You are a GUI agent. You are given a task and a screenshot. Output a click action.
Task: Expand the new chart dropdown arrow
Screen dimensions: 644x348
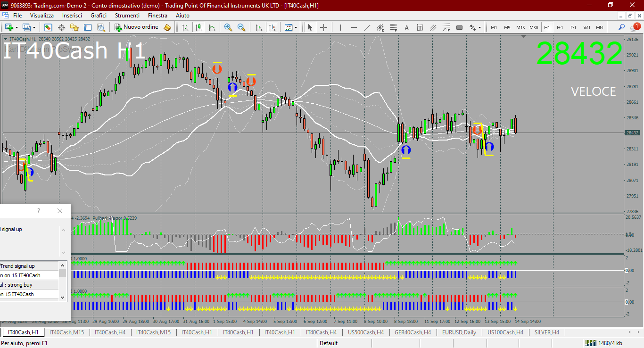tap(17, 27)
